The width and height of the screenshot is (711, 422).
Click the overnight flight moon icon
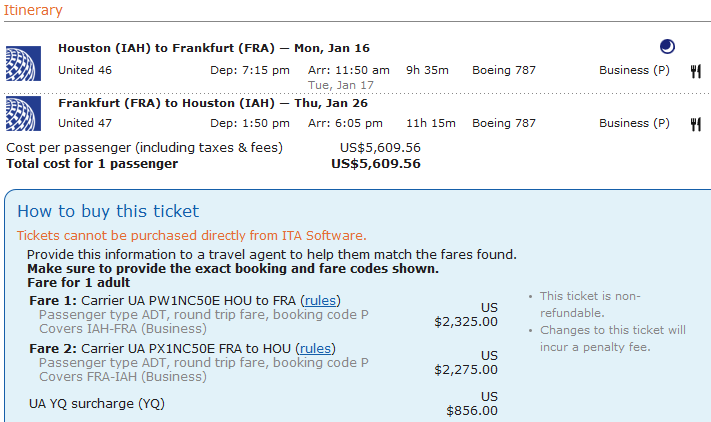[x=668, y=46]
